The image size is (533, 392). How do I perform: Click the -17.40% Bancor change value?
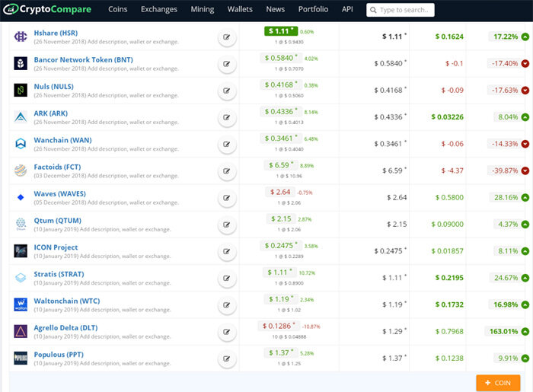[505, 63]
